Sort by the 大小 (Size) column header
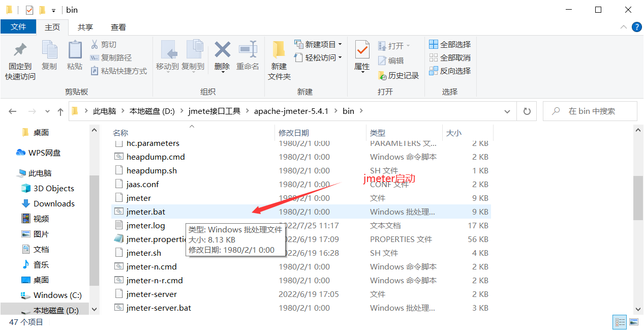 (x=453, y=133)
